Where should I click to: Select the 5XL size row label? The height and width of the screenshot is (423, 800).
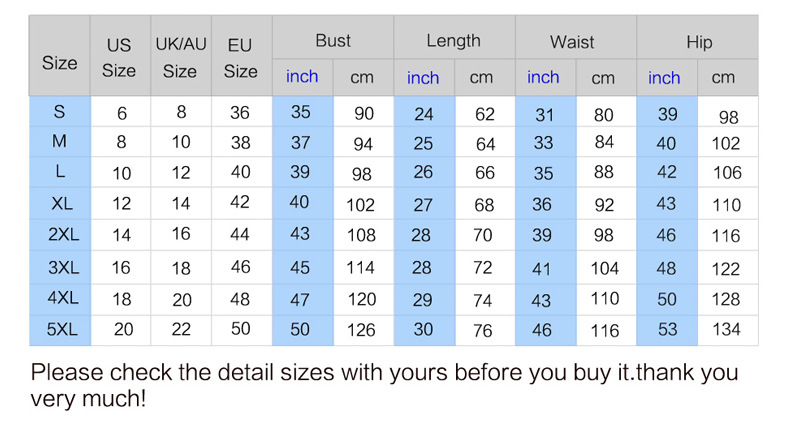pyautogui.click(x=60, y=329)
